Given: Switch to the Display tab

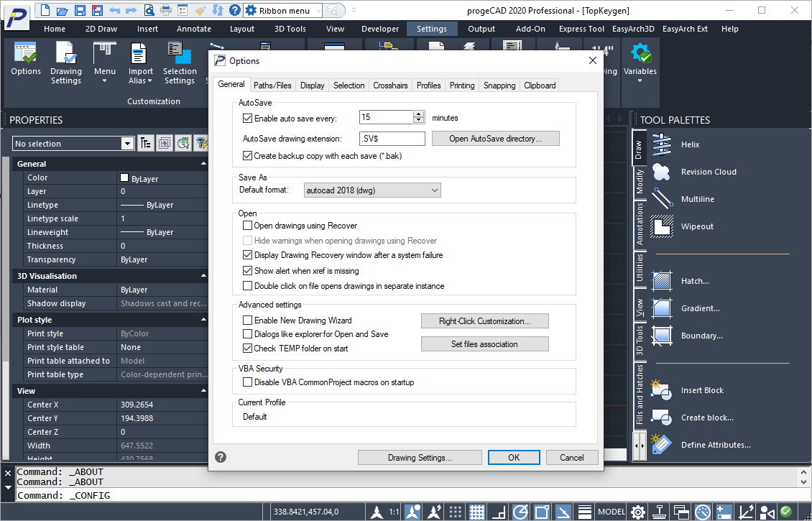Looking at the screenshot, I should [313, 86].
